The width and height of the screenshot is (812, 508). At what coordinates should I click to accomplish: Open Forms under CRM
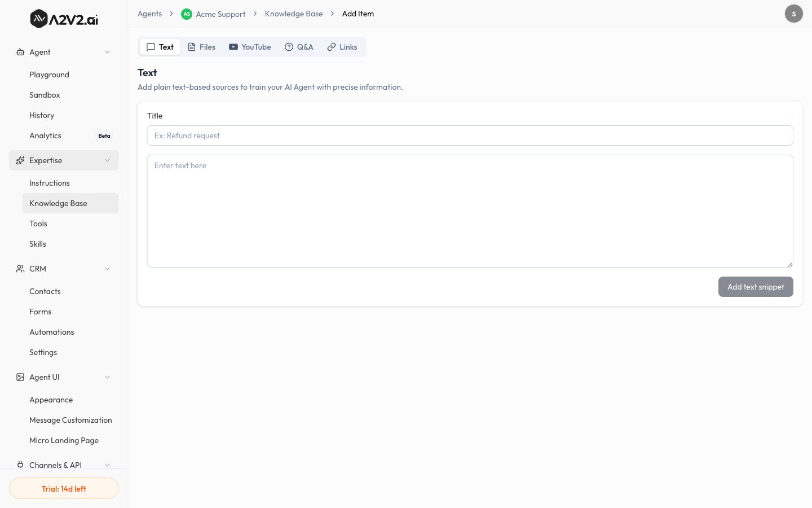pyautogui.click(x=70, y=312)
